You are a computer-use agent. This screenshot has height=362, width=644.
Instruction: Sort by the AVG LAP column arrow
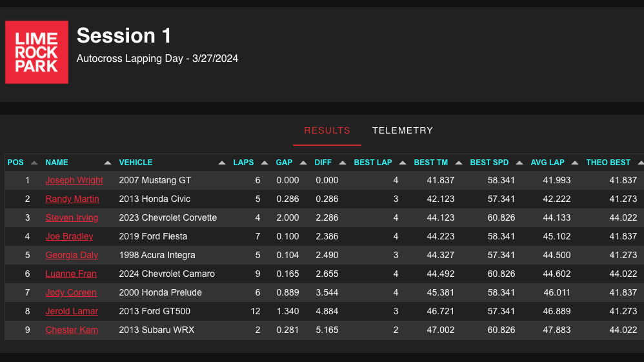pyautogui.click(x=575, y=163)
